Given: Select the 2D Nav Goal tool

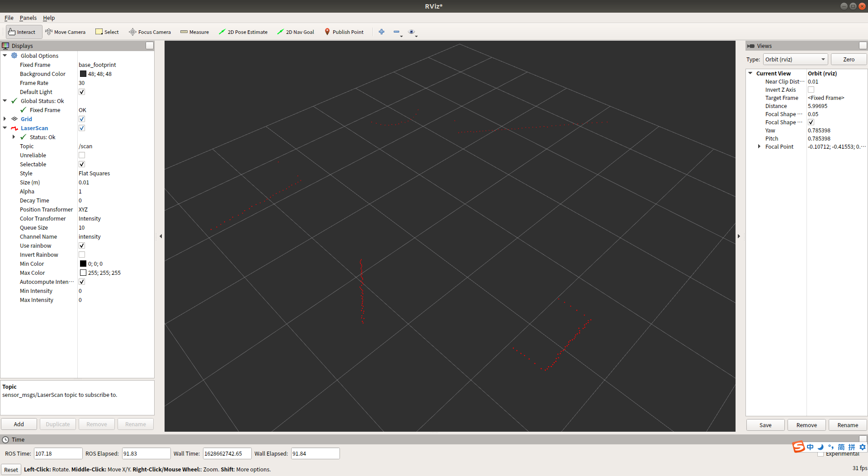Looking at the screenshot, I should pyautogui.click(x=296, y=32).
